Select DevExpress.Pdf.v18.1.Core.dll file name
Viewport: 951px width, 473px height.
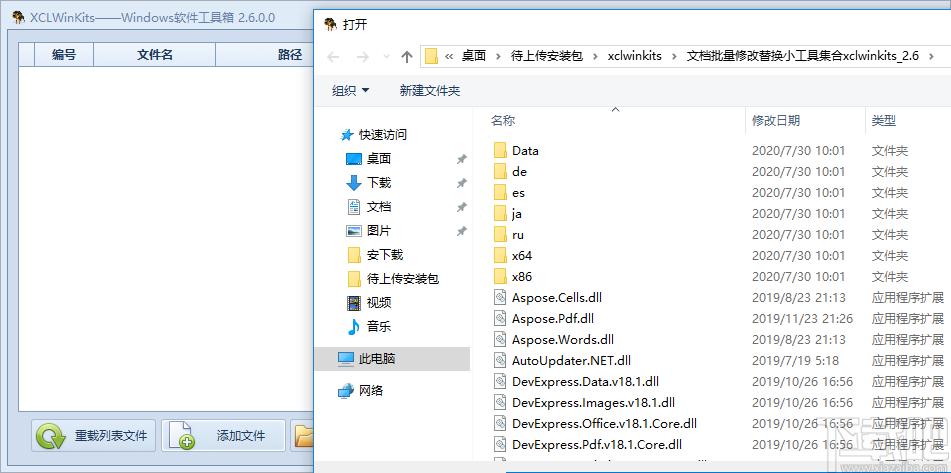point(597,444)
